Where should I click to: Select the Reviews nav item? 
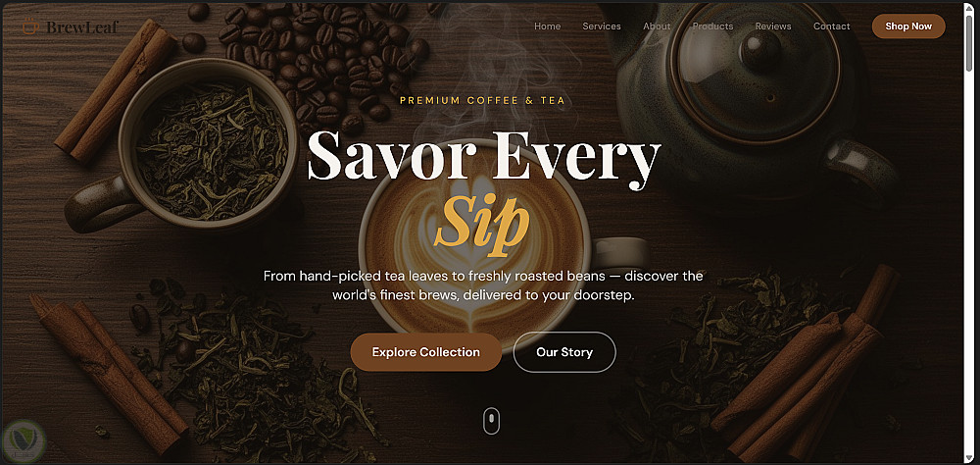click(x=773, y=26)
